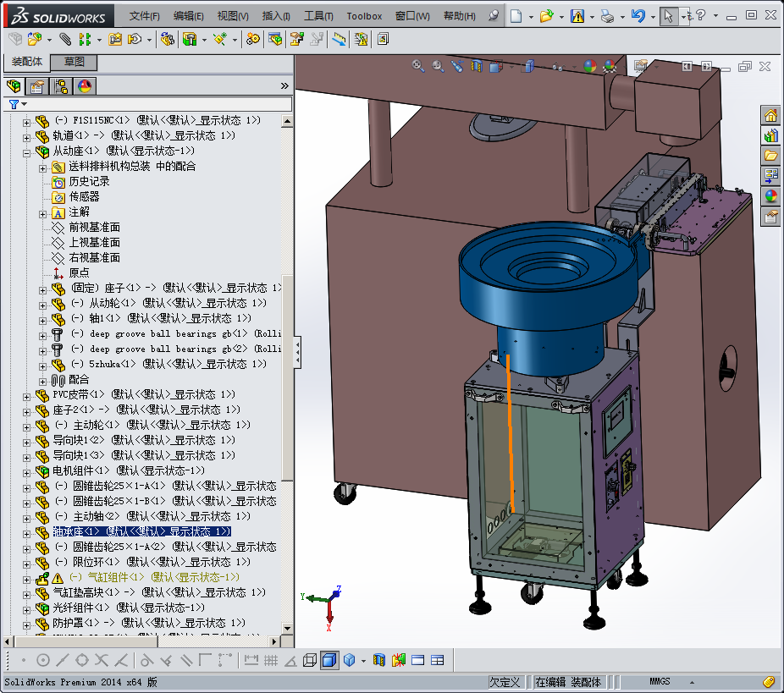Click the Zoom to Fit magnifier icon

418,66
